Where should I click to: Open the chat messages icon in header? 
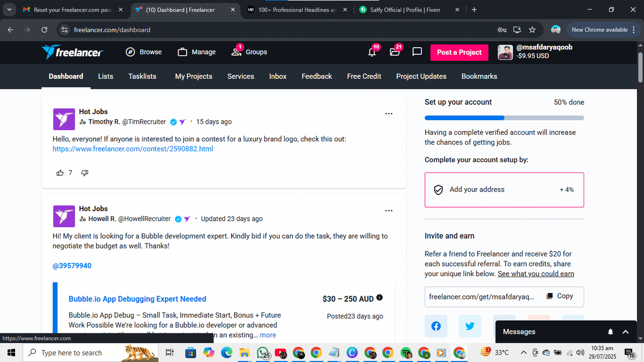417,52
